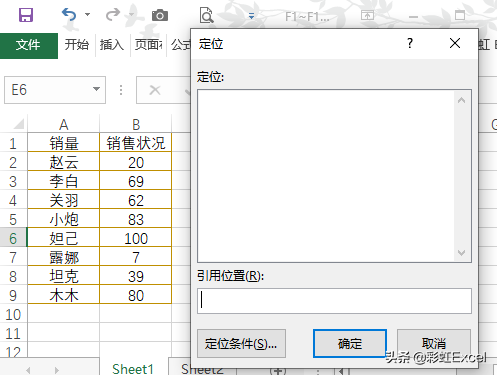Click cell containing 坦克
Viewport: 497px width, 375px height.
[x=64, y=276]
